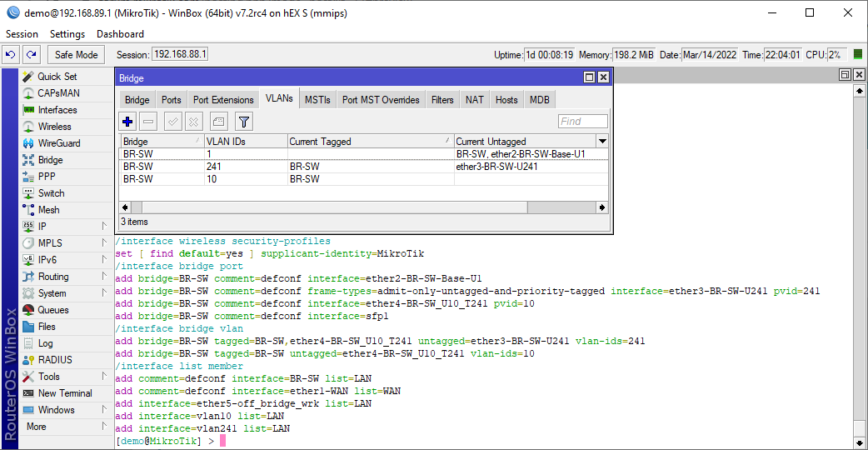The width and height of the screenshot is (868, 450).
Task: Open WireGuard from the sidebar
Action: 58,143
